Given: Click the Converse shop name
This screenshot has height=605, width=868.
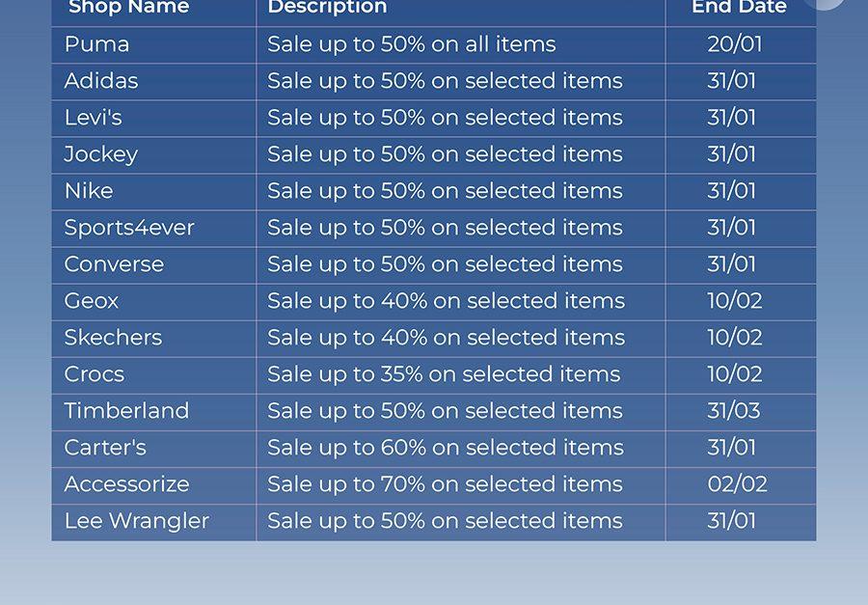Looking at the screenshot, I should pyautogui.click(x=114, y=264).
